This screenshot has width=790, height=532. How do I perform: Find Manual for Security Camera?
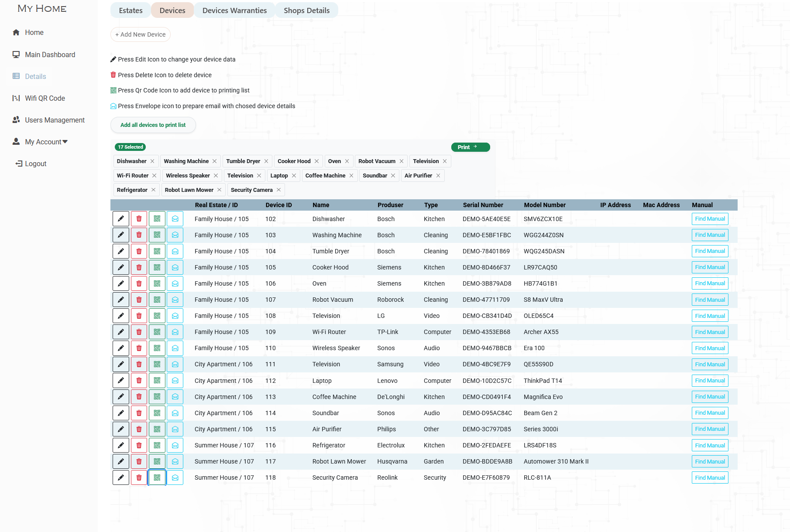point(710,478)
